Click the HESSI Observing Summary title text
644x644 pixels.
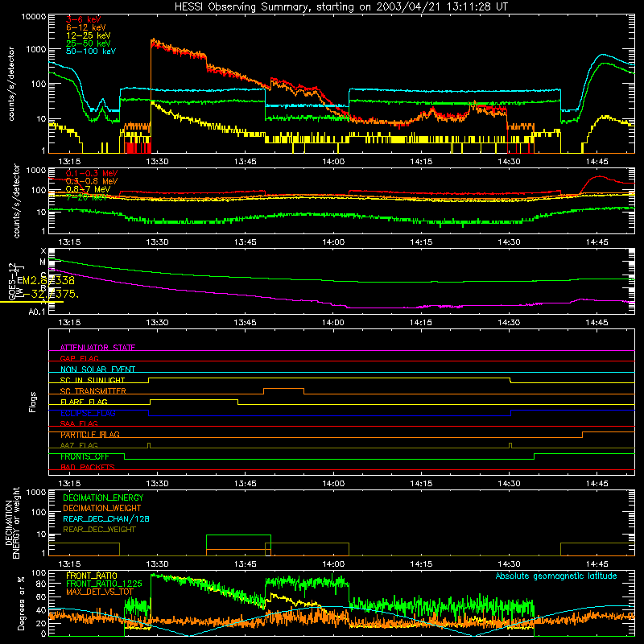341,7
